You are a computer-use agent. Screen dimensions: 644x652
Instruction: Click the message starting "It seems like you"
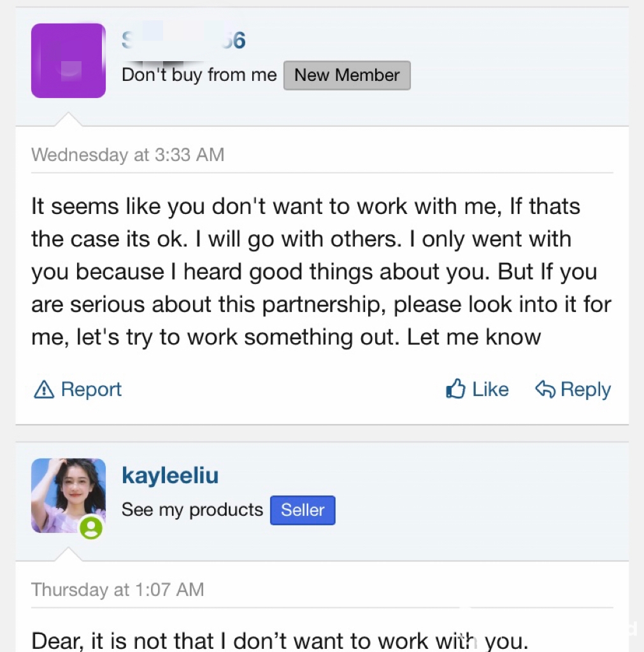[x=318, y=271]
